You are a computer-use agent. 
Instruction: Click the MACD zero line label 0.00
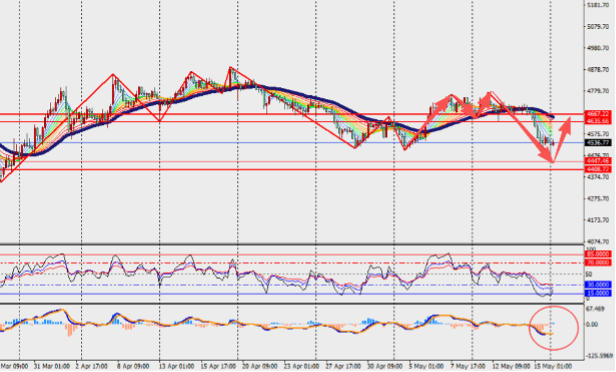pyautogui.click(x=592, y=324)
